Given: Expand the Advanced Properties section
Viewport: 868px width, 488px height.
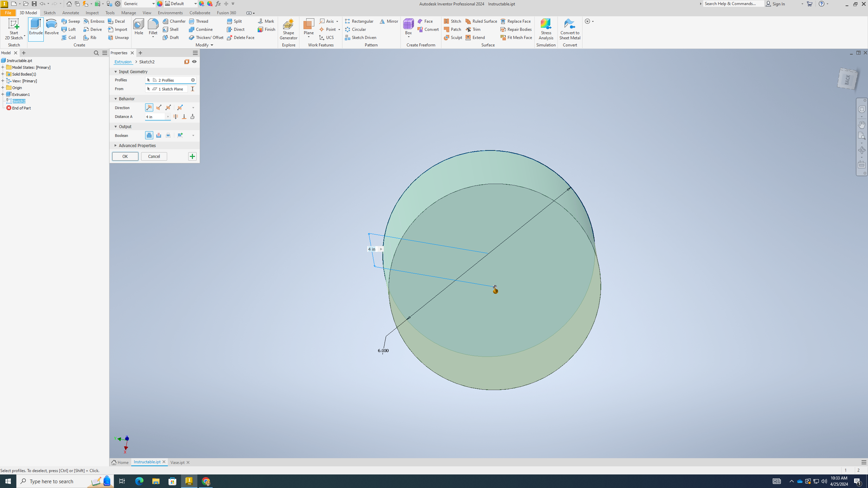Looking at the screenshot, I should tap(116, 145).
